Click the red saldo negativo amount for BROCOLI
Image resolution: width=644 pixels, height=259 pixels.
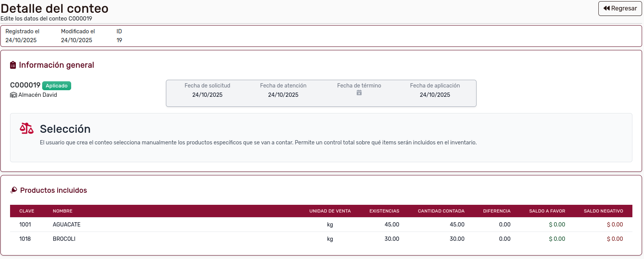point(615,239)
